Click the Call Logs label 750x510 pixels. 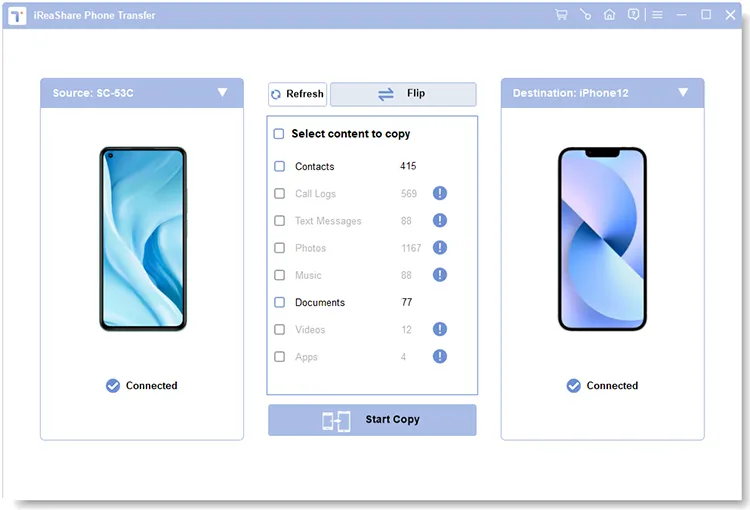315,194
